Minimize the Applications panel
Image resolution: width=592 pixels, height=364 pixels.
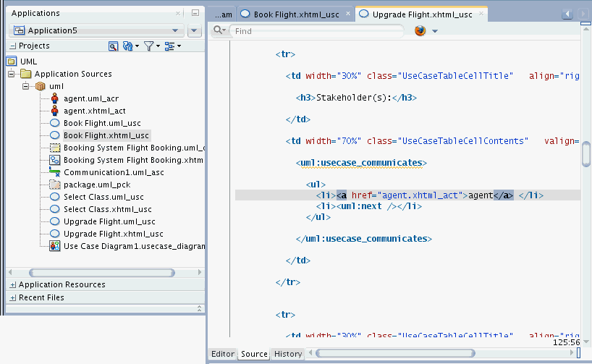[x=195, y=13]
